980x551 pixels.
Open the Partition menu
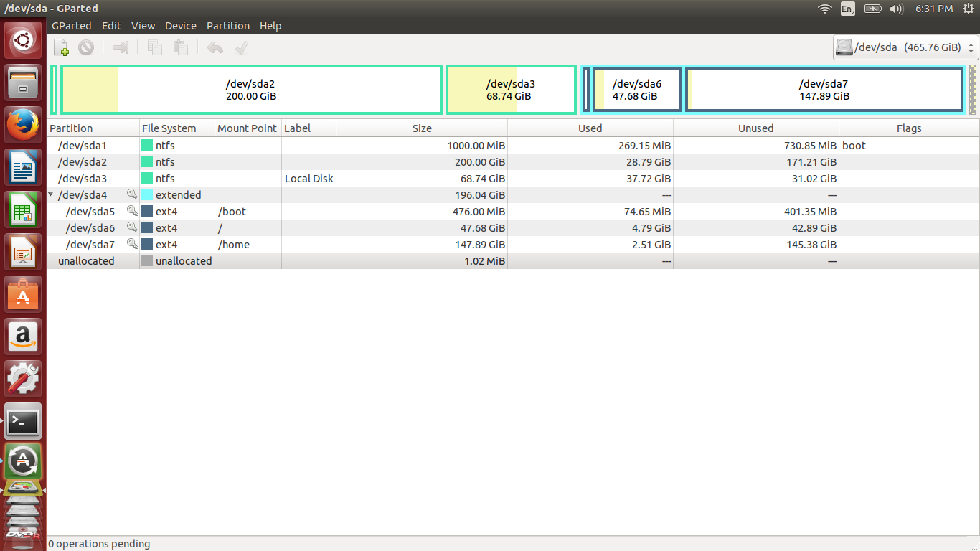point(228,25)
